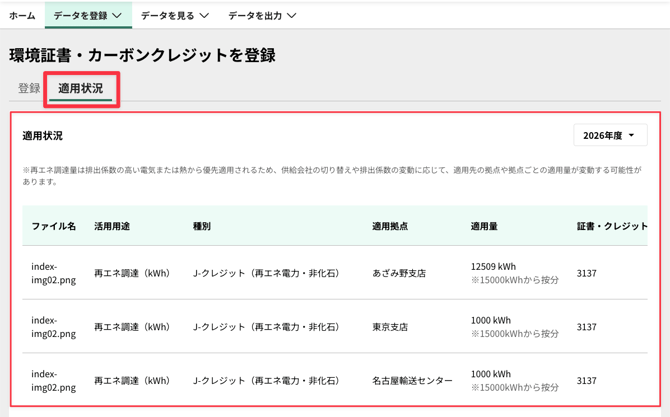This screenshot has width=670, height=417.
Task: Click the 活用用途 column header
Action: pyautogui.click(x=112, y=226)
